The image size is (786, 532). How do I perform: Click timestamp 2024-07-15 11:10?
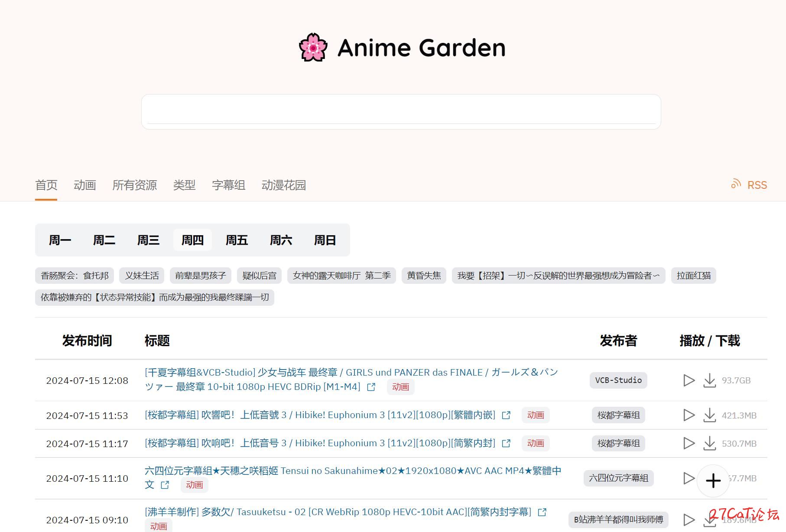click(x=87, y=478)
